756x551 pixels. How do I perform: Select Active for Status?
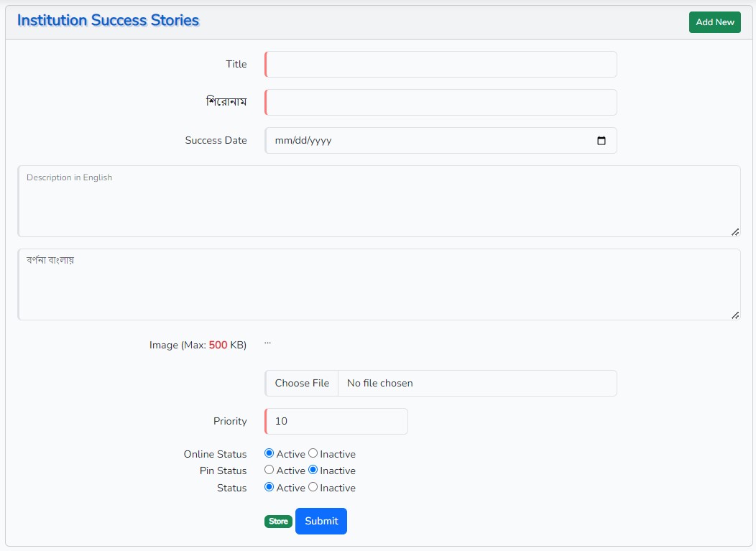click(269, 487)
